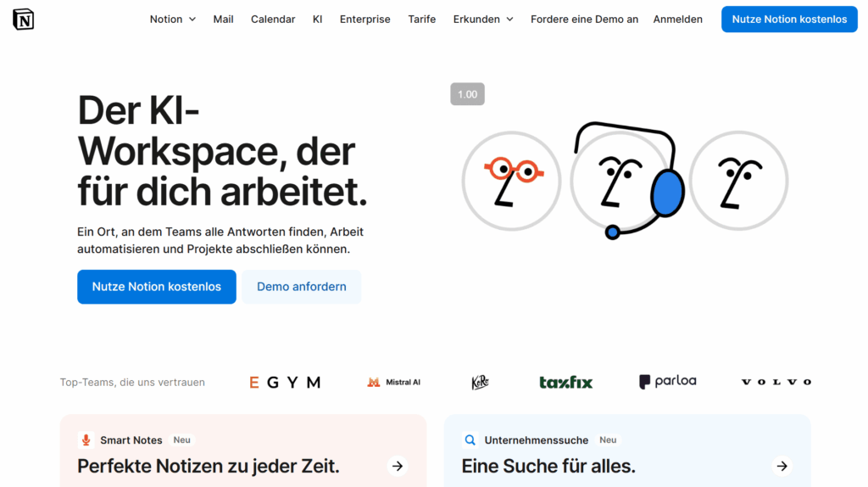This screenshot has width=868, height=487.
Task: Click the 'Ein Ort, an dem Teams' paragraph
Action: click(220, 240)
